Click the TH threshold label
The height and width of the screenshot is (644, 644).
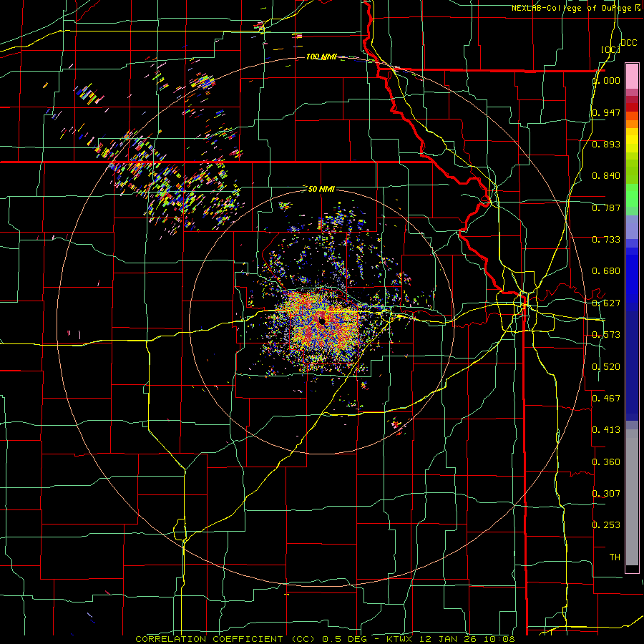click(x=615, y=557)
